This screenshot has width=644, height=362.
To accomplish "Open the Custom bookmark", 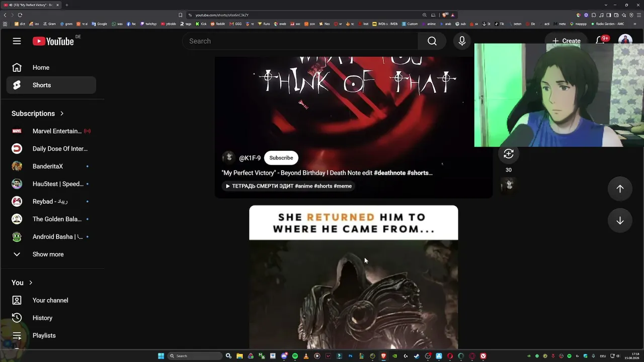I will click(x=410, y=24).
